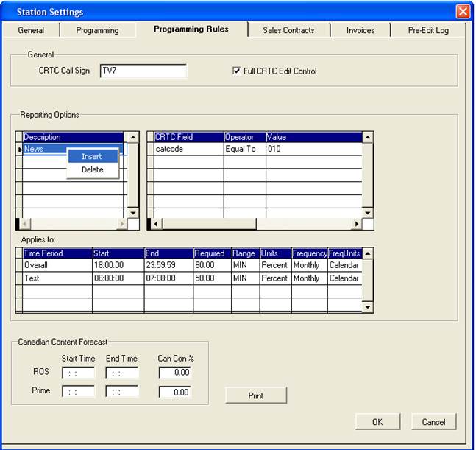The image size is (476, 450).
Task: Choose Insert from the context menu
Action: (x=92, y=156)
